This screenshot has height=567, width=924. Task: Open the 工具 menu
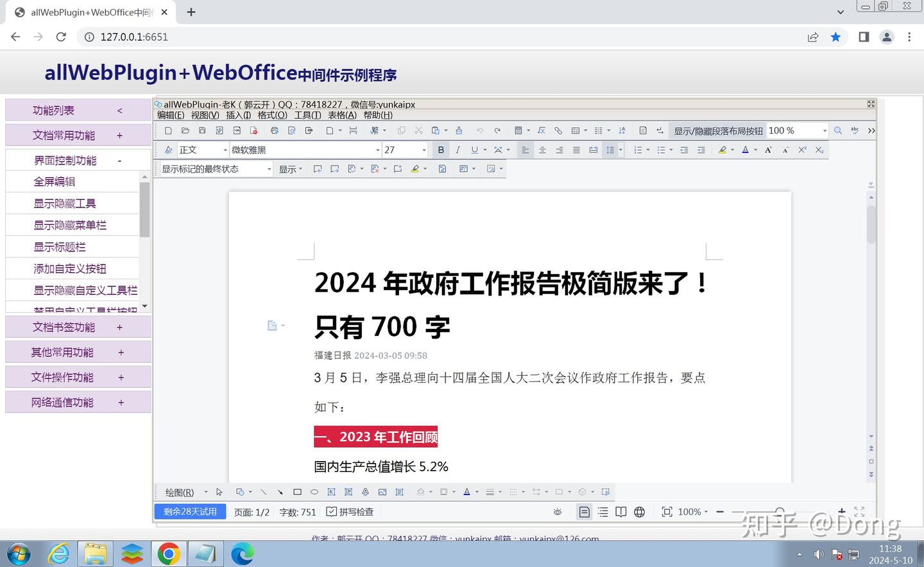(x=307, y=115)
